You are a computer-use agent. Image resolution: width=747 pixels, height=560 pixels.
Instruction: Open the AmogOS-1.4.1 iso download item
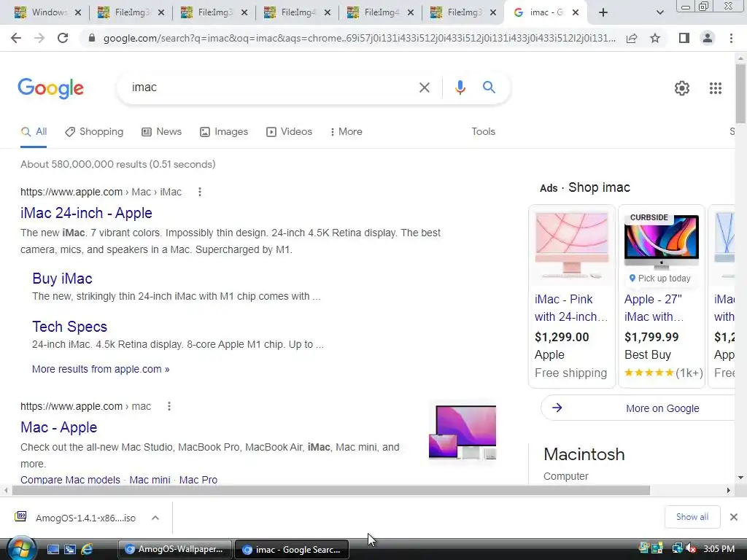(76, 518)
